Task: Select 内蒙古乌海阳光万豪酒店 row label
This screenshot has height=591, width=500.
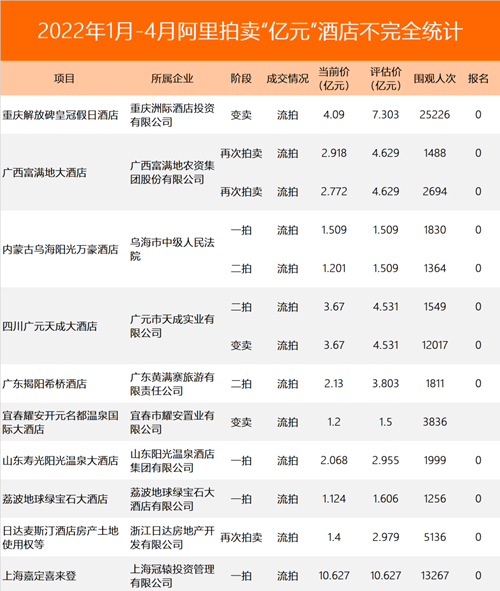Action: click(60, 250)
